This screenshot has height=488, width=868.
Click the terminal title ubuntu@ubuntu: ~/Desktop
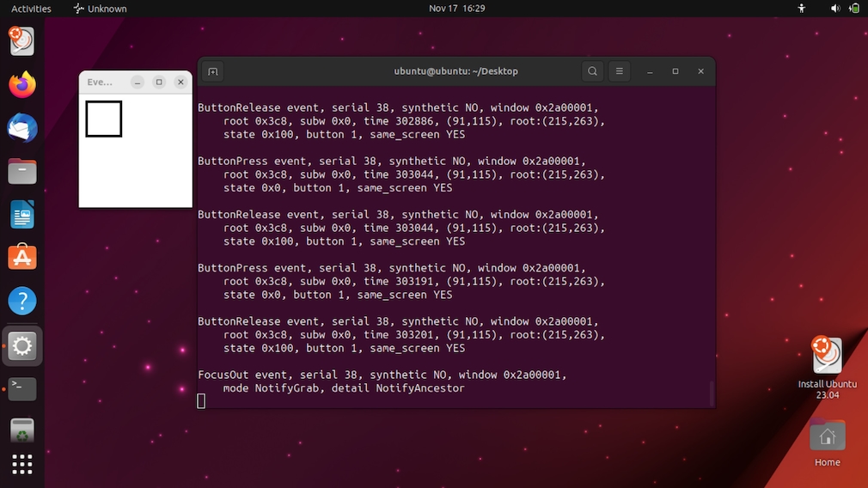click(456, 71)
